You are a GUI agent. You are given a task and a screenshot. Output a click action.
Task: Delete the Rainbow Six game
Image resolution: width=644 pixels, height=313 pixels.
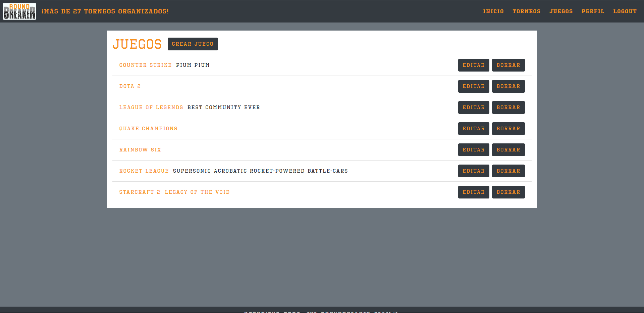508,150
